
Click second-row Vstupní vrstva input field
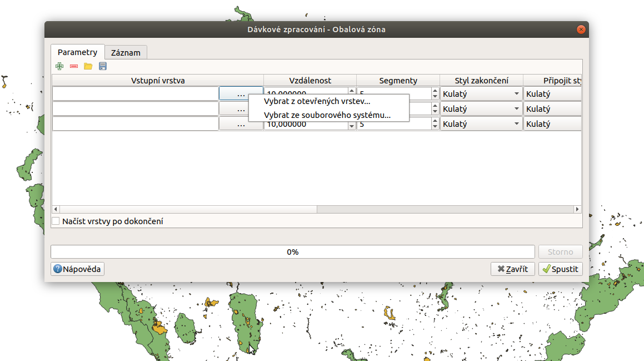(x=136, y=109)
